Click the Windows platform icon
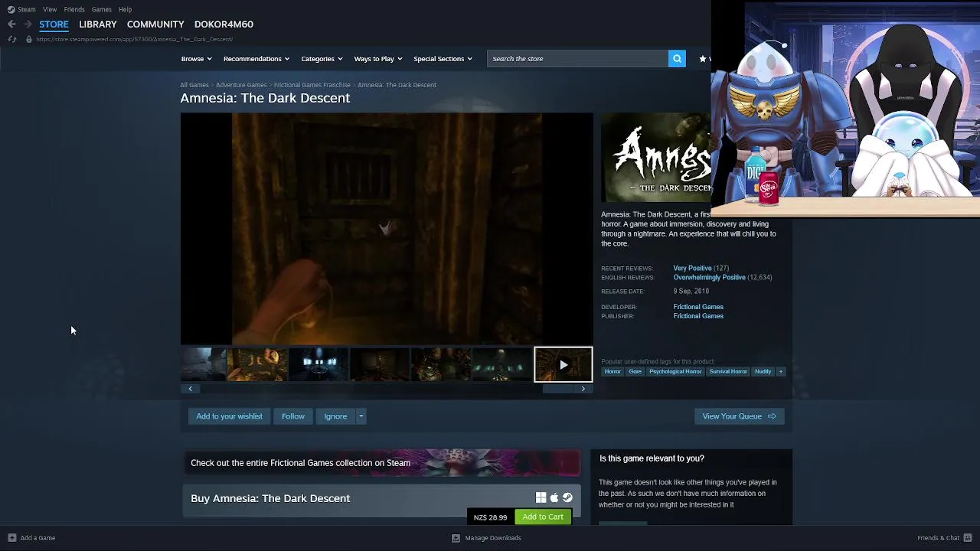Viewport: 980px width, 551px height. coord(541,497)
